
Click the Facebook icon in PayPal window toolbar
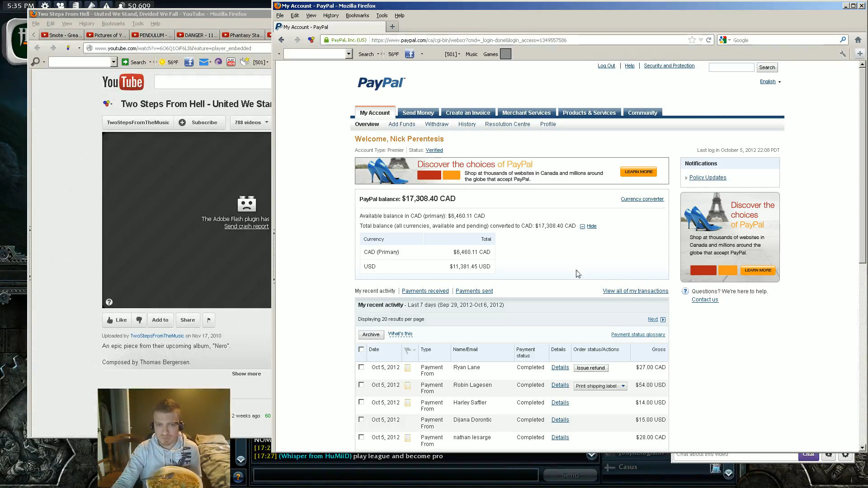coord(410,54)
